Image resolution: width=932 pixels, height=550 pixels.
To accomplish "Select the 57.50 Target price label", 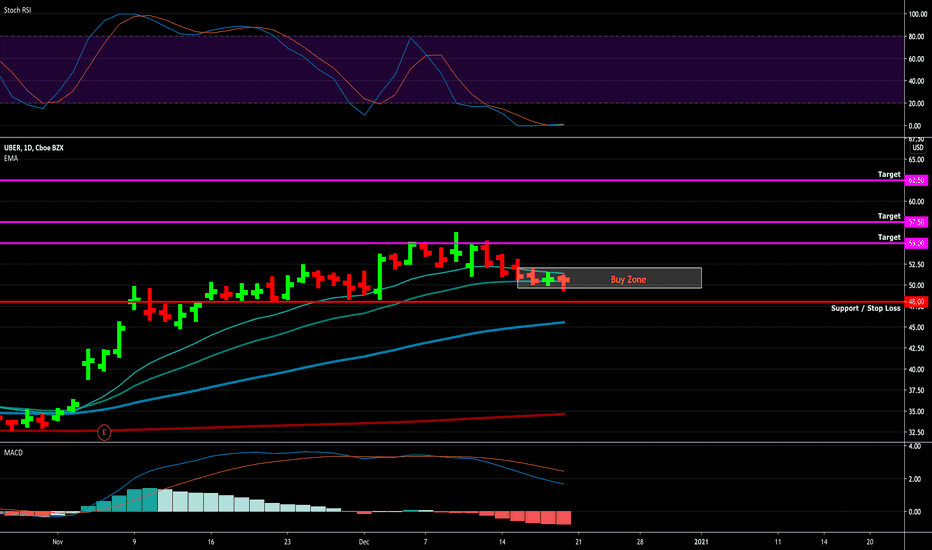I will click(x=916, y=222).
